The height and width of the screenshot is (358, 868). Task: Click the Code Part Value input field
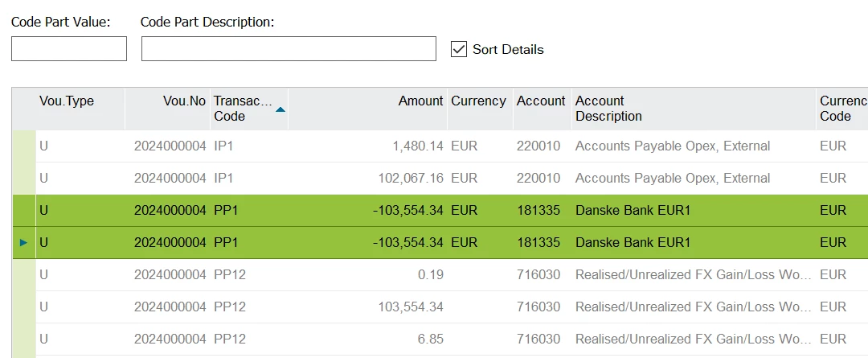(69, 49)
